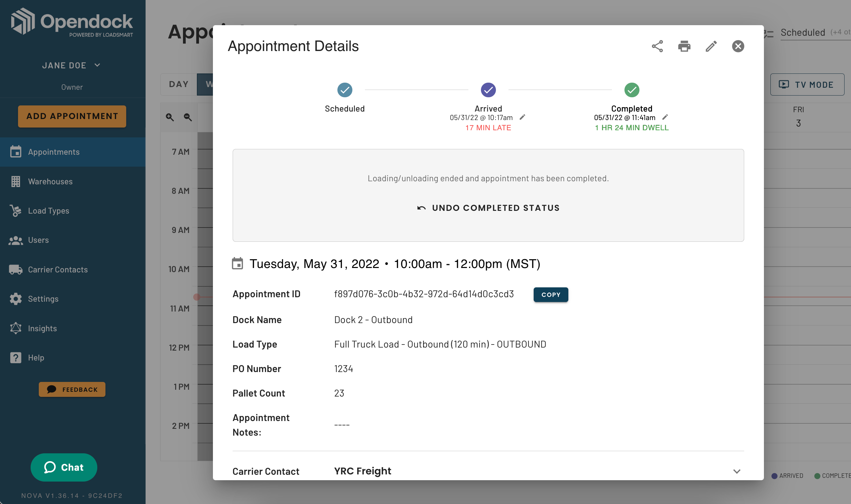
Task: Click the zoom out magnifier icon
Action: click(x=188, y=117)
